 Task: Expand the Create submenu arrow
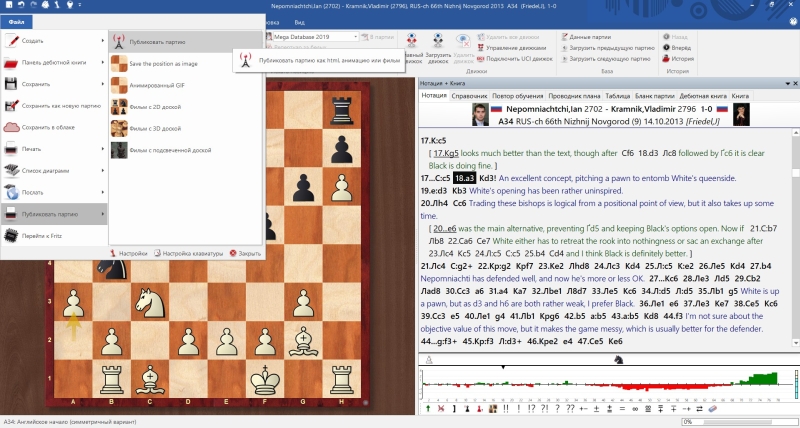[103, 41]
